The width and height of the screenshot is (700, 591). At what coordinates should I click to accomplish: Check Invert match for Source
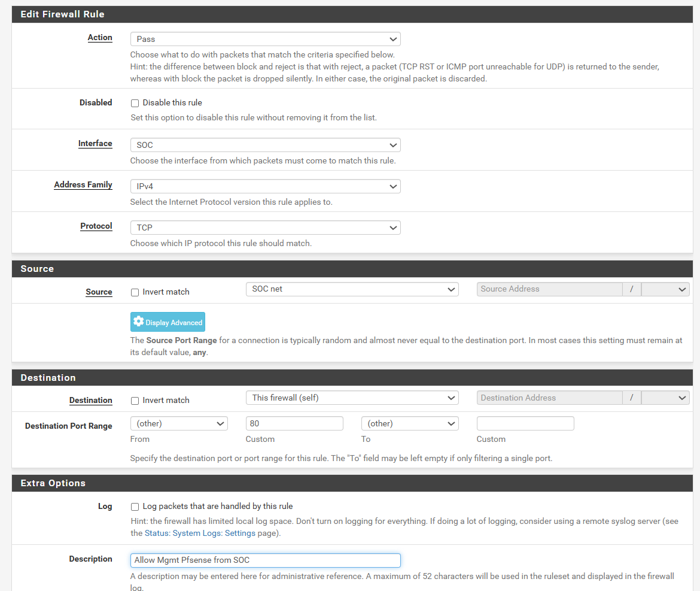click(x=135, y=292)
